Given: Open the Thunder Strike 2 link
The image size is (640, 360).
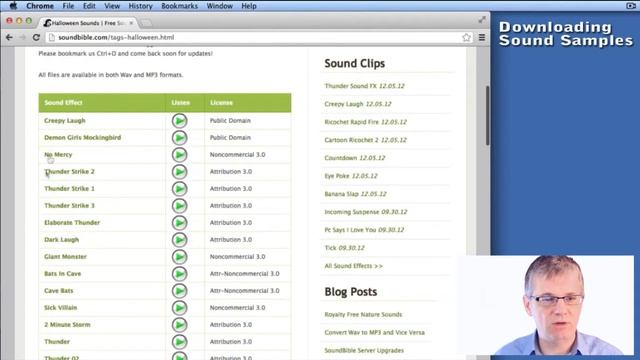Looking at the screenshot, I should click(x=69, y=171).
